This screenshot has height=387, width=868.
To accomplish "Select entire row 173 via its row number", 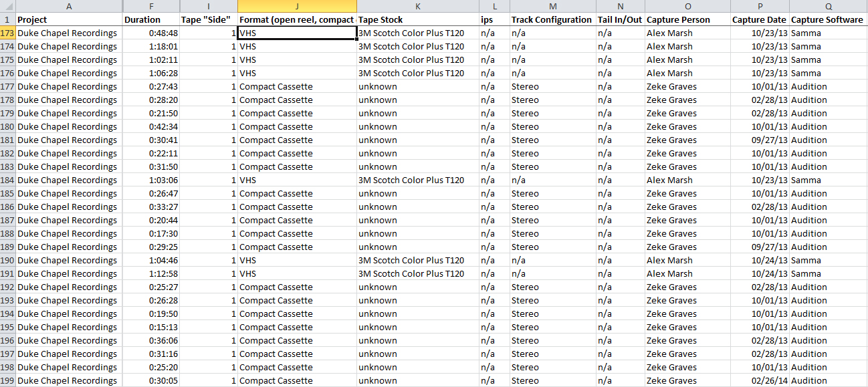I will (x=6, y=33).
